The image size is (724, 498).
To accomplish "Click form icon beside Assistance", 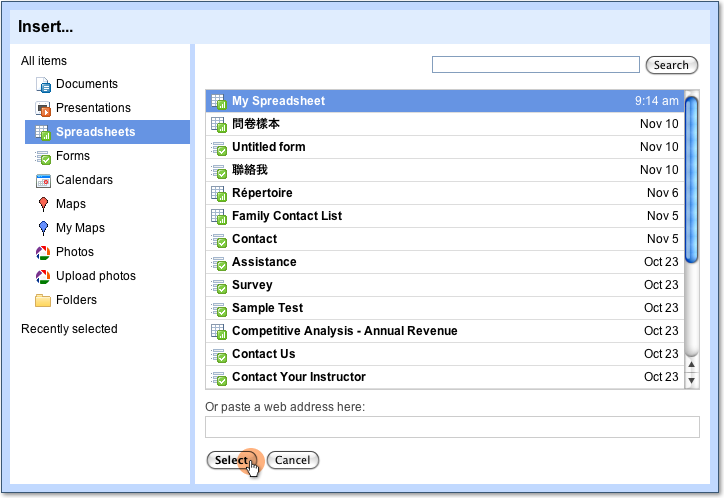I will coord(218,263).
